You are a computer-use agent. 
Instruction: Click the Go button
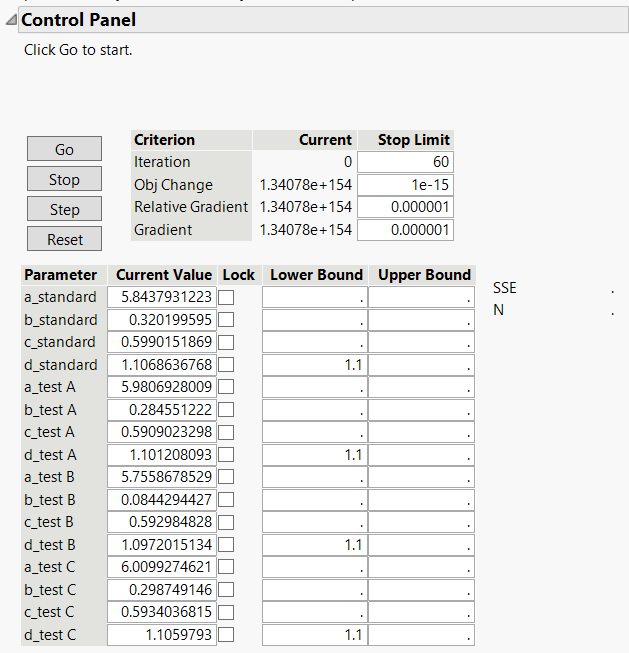point(64,149)
